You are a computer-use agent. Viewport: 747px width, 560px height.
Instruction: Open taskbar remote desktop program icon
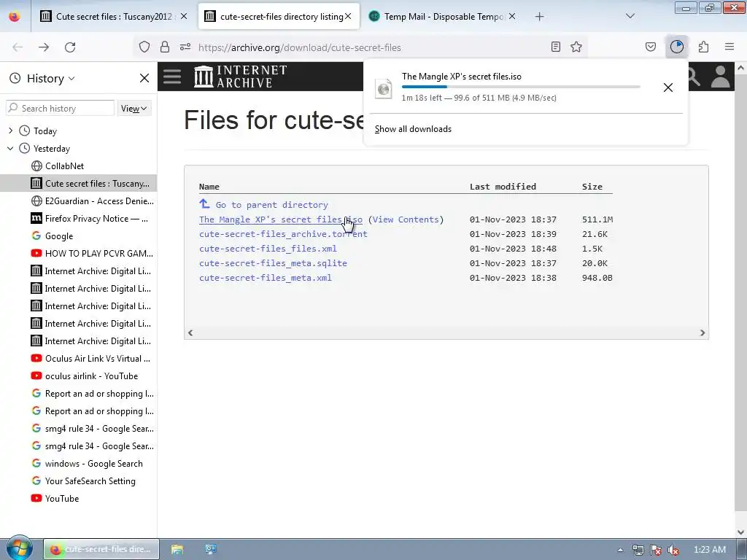[211, 550]
